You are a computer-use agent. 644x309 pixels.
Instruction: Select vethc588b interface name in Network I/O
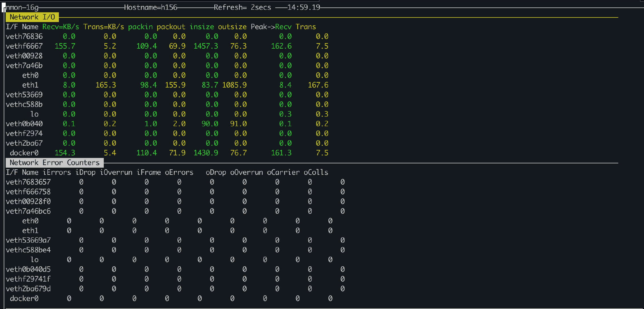click(x=24, y=104)
